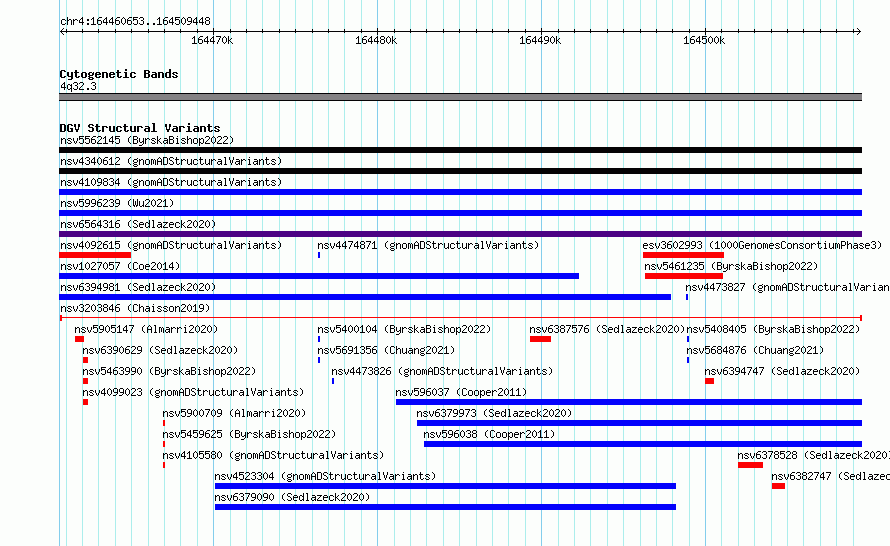This screenshot has width=890, height=546.
Task: Click the blue bar under nsv5996239
Action: [x=460, y=213]
